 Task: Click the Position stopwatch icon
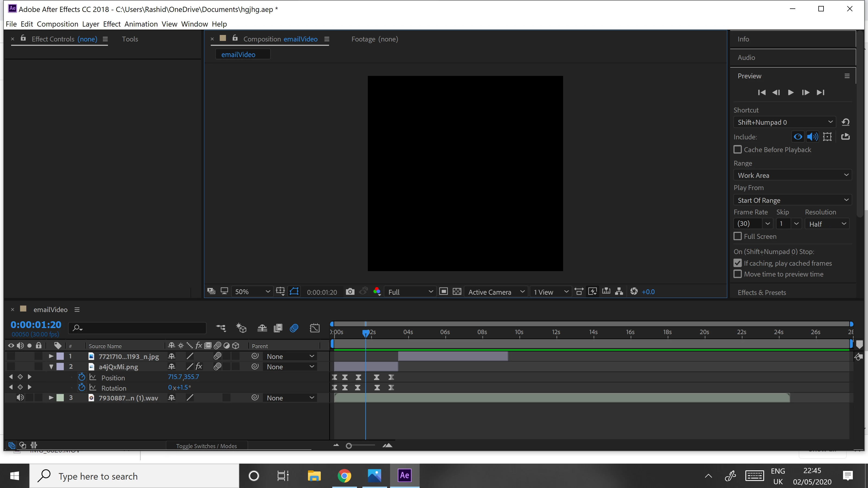point(81,377)
